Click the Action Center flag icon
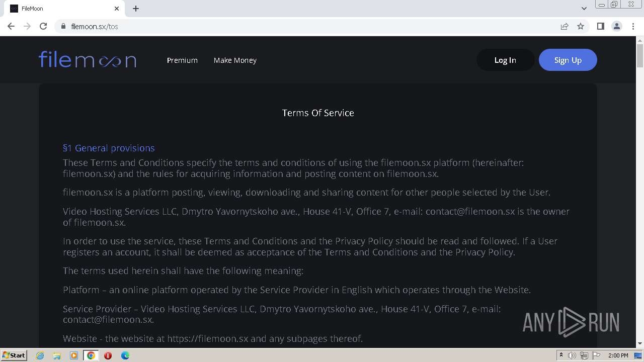Screen dimensions: 644x362 (596, 355)
